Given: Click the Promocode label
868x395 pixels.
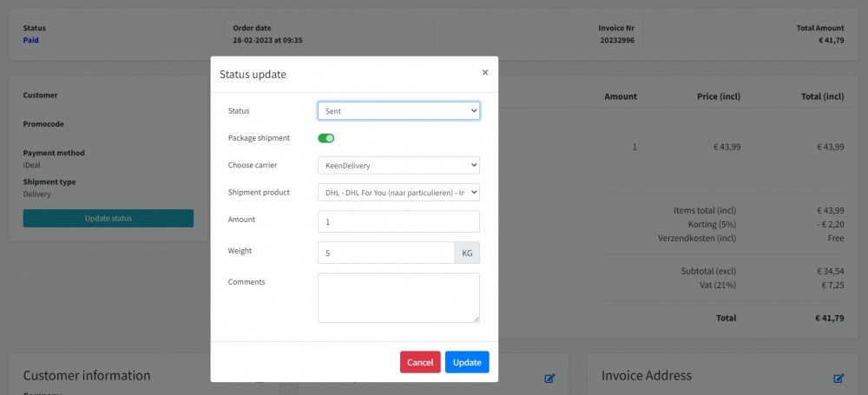Looking at the screenshot, I should 43,124.
